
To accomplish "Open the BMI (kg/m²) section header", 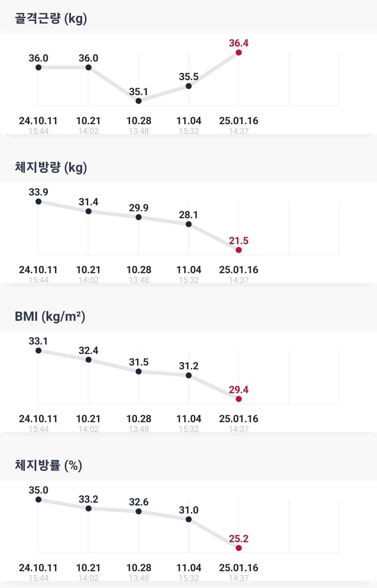I will 50,316.
